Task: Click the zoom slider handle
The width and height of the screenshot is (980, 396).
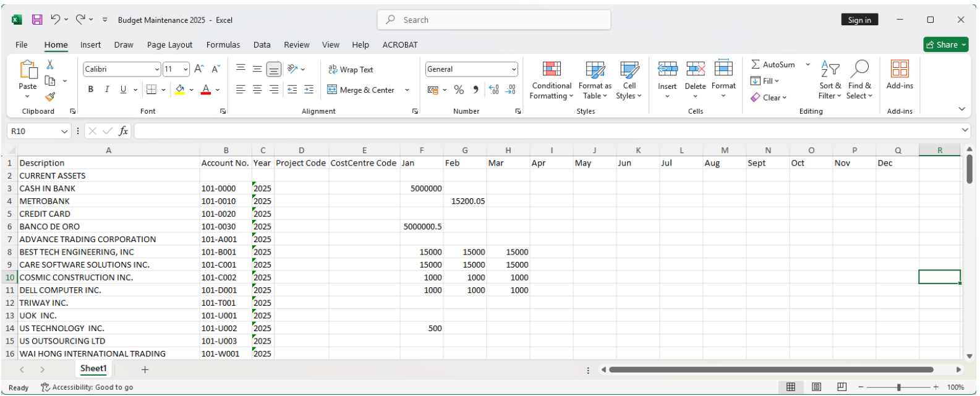Action: coord(898,387)
